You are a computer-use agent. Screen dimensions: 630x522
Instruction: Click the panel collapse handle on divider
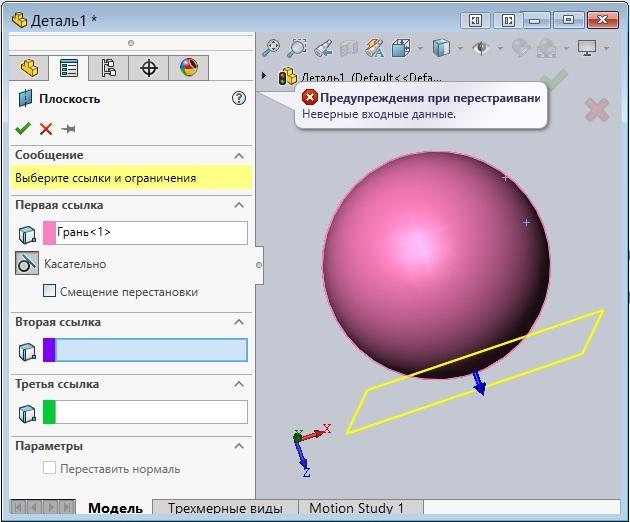point(259,265)
